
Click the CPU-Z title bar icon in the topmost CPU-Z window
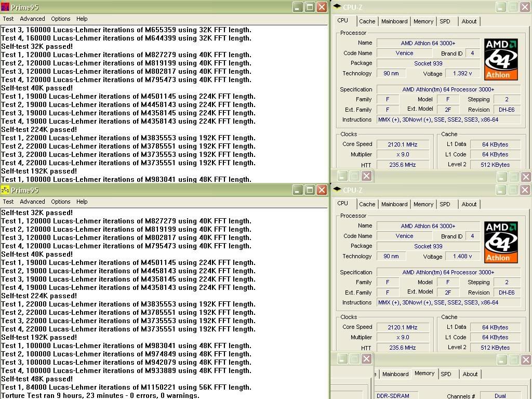coord(337,7)
